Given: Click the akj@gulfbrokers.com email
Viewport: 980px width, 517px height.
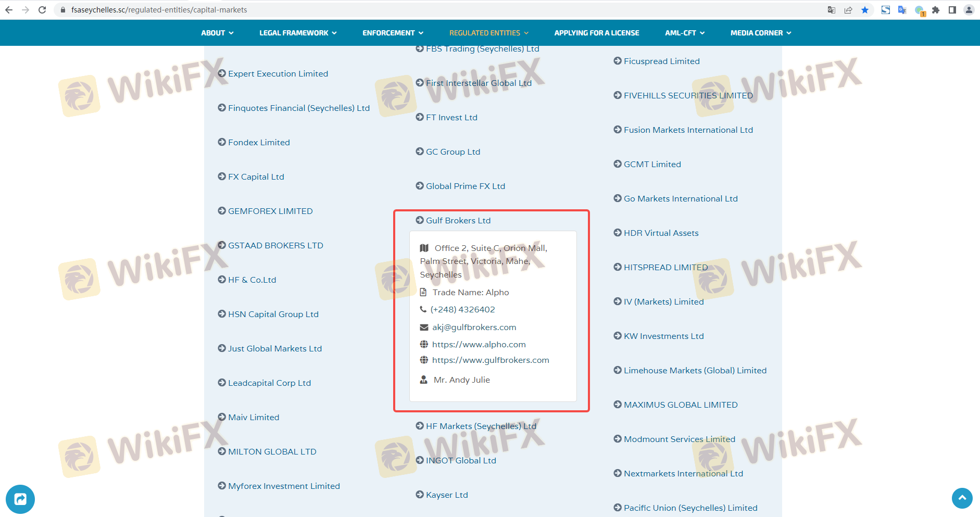Looking at the screenshot, I should [474, 327].
